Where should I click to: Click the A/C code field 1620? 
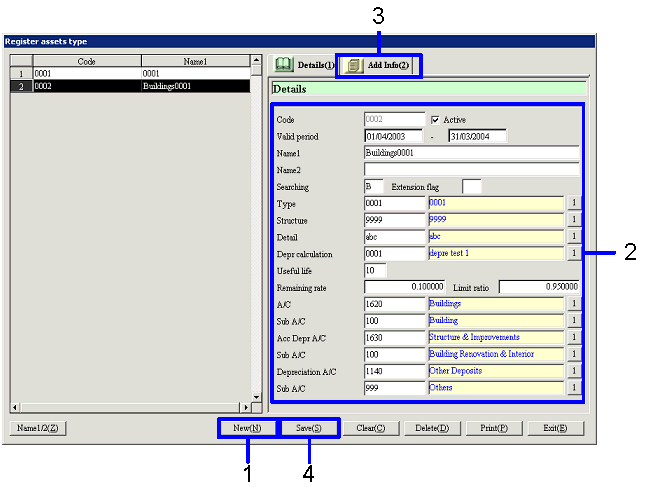(394, 304)
